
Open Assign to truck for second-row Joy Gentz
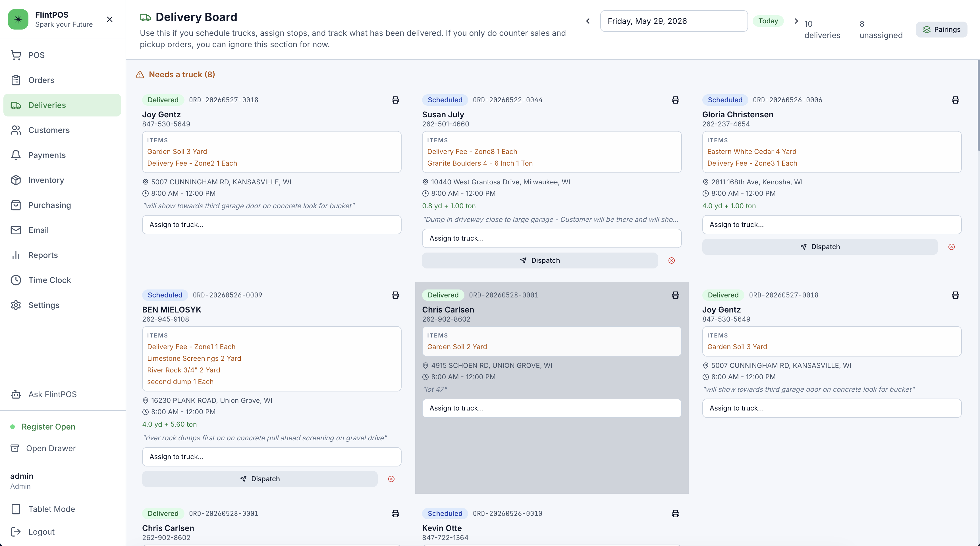(x=832, y=408)
